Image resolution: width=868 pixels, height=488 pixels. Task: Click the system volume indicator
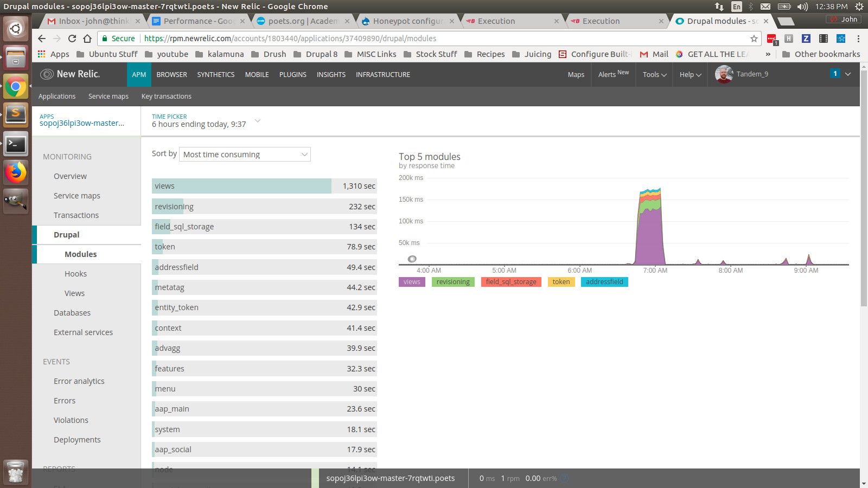803,7
